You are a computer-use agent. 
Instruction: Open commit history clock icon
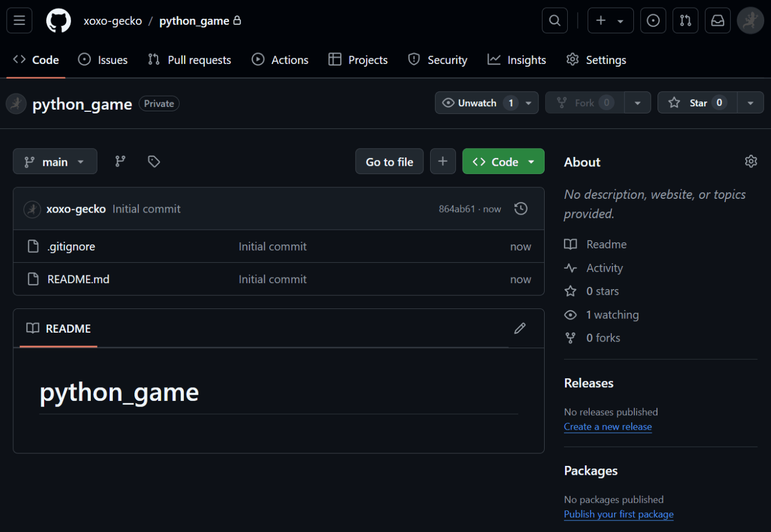click(x=521, y=209)
